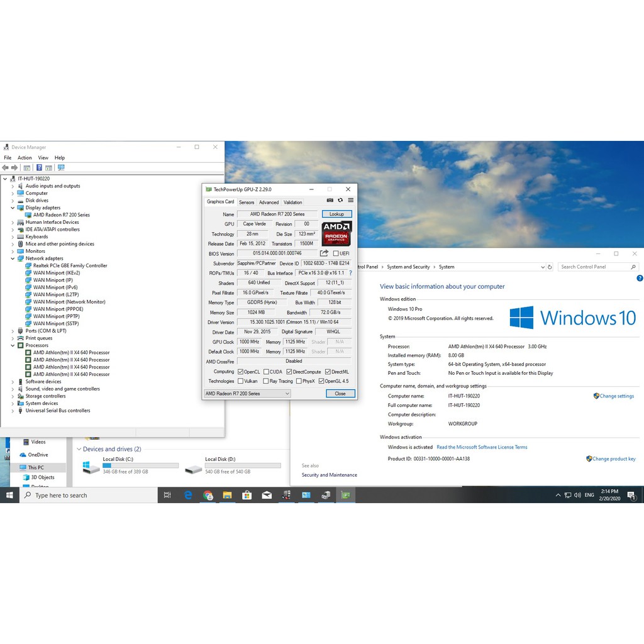644x644 pixels.
Task: Click Scan for hardware changes monitor icon
Action: [x=61, y=167]
